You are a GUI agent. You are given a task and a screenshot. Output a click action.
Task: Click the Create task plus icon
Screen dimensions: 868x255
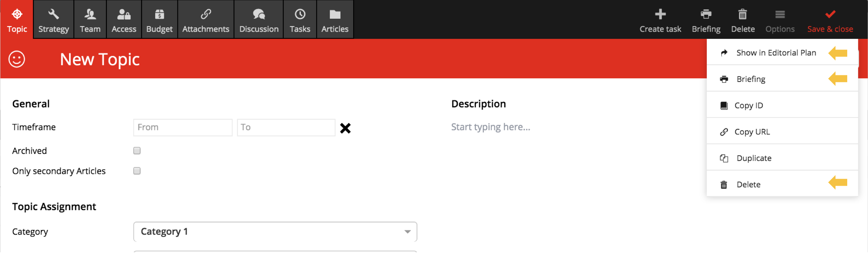coord(660,14)
